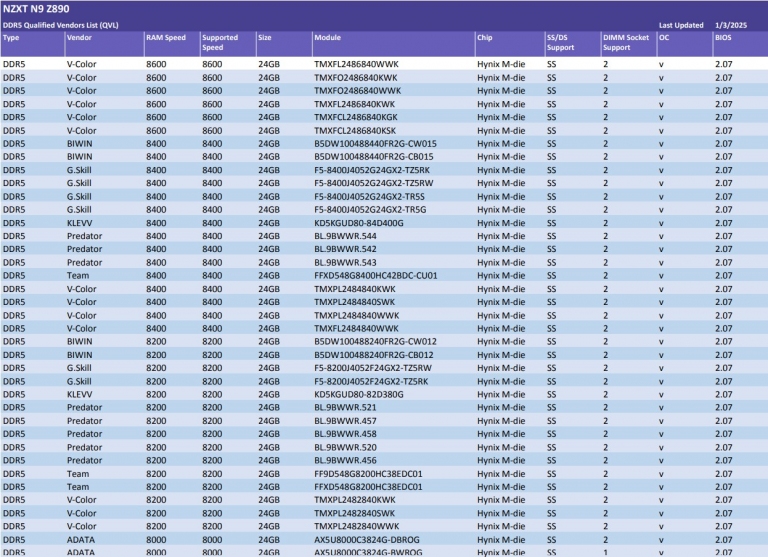This screenshot has width=768, height=557.
Task: Select module cell 'TMXPL2482840KWK'
Action: [355, 500]
